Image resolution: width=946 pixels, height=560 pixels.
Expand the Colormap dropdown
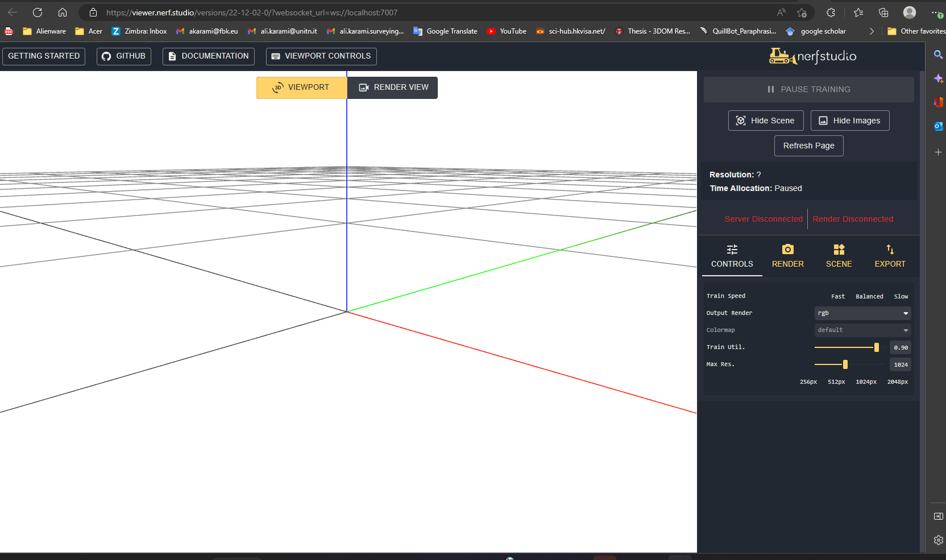862,330
